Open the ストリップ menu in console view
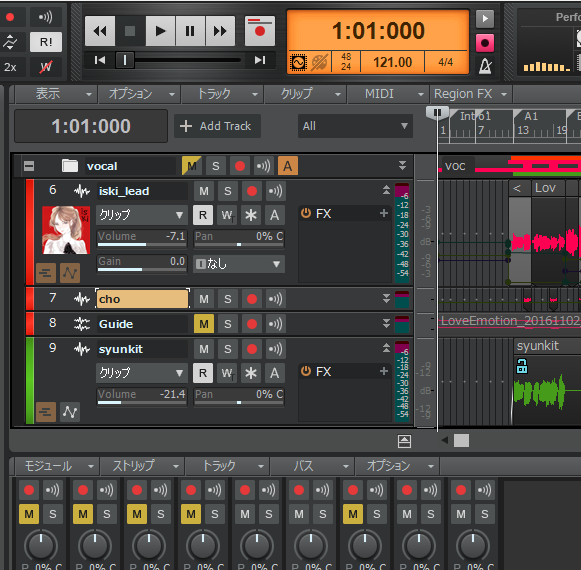581x570 pixels. click(x=143, y=466)
